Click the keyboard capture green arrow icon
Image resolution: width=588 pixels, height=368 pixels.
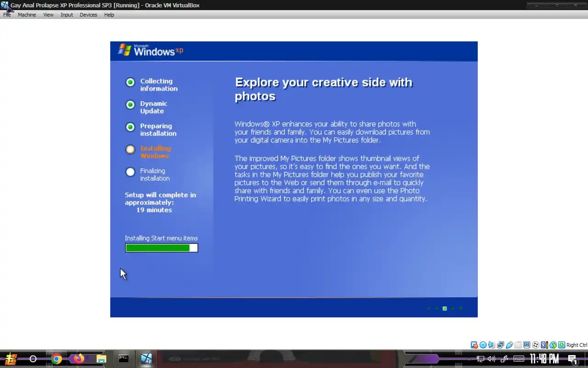561,345
